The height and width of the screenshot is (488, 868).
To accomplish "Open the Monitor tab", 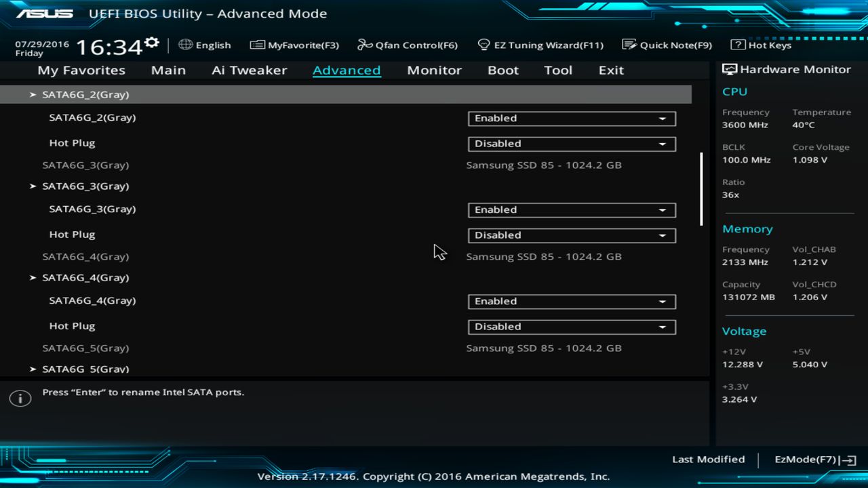I will [x=434, y=70].
